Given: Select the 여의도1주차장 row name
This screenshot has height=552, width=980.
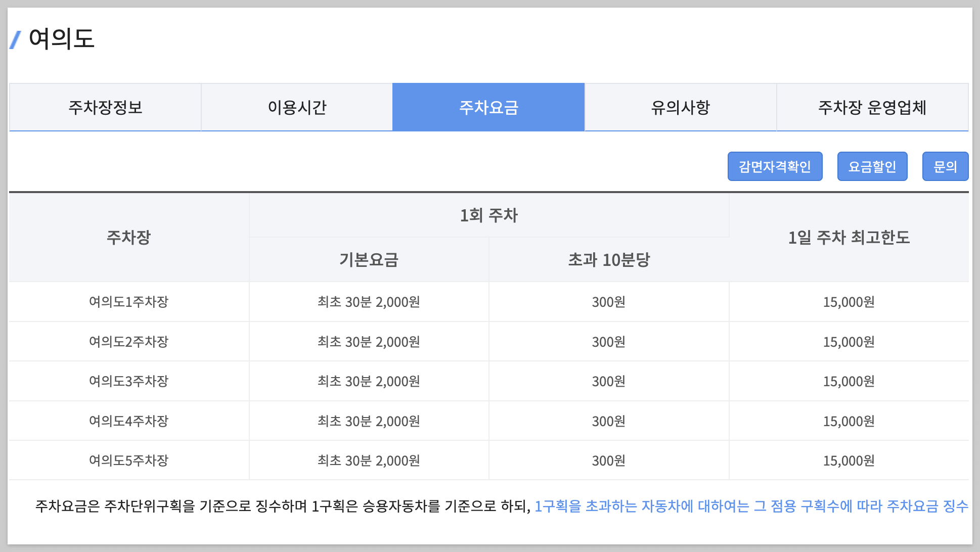Looking at the screenshot, I should point(128,302).
